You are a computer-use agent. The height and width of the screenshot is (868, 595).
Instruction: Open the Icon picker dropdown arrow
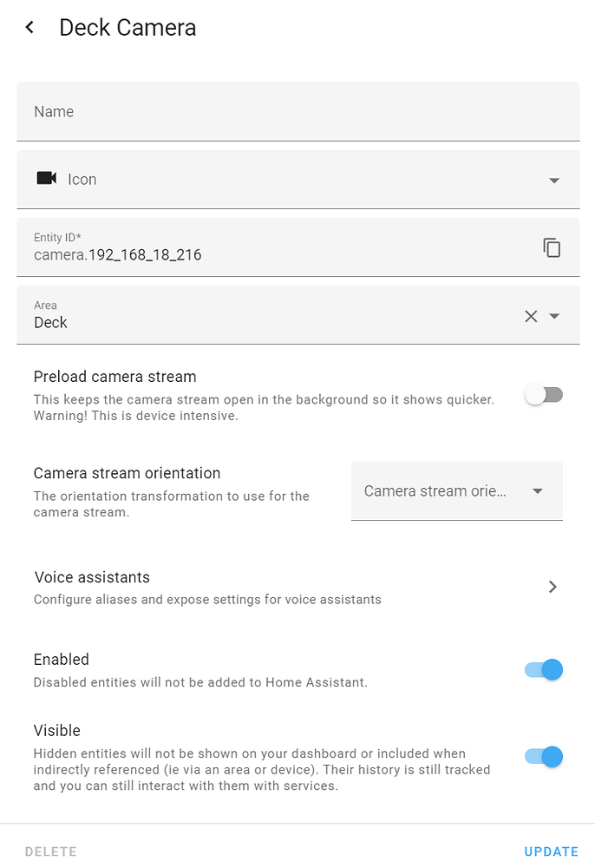553,181
